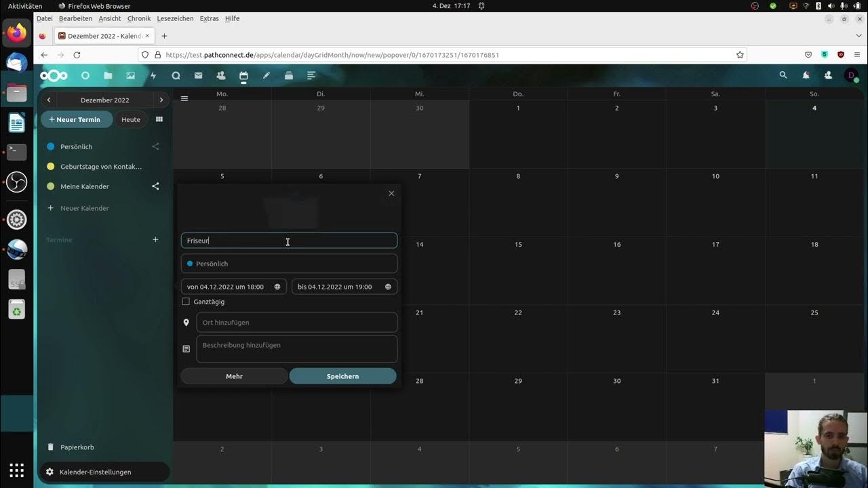Open the Notes pencil icon
This screenshot has width=868, height=488.
click(266, 76)
